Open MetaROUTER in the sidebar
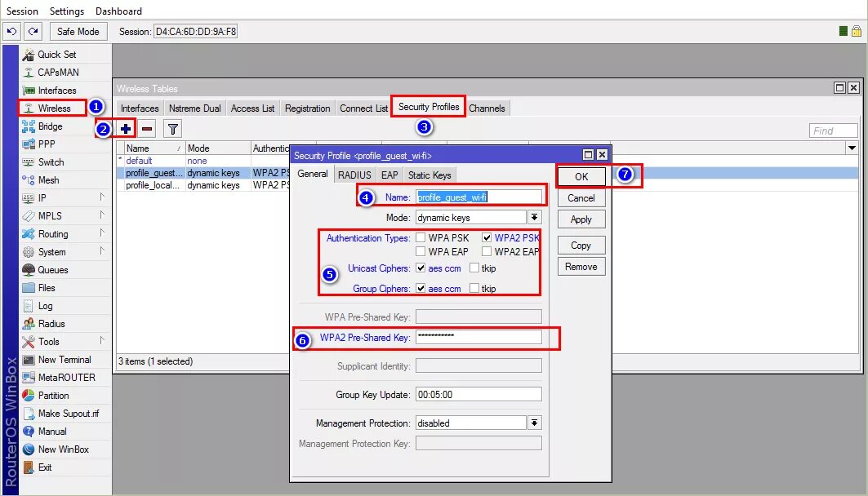 (x=66, y=377)
